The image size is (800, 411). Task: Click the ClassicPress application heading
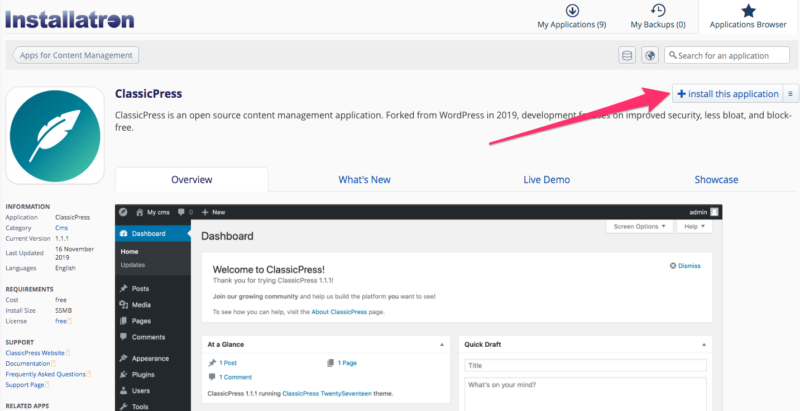click(x=148, y=94)
